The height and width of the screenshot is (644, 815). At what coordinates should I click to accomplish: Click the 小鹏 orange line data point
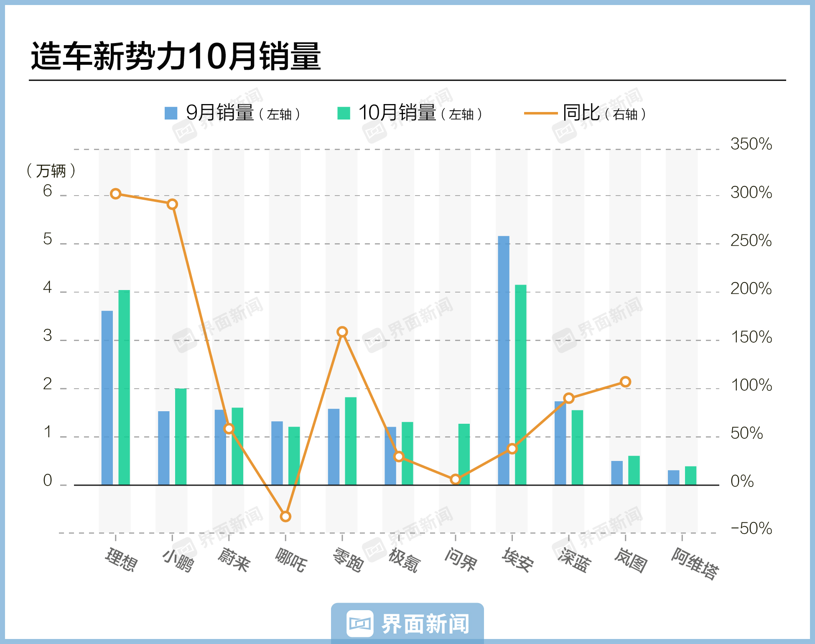coord(172,204)
